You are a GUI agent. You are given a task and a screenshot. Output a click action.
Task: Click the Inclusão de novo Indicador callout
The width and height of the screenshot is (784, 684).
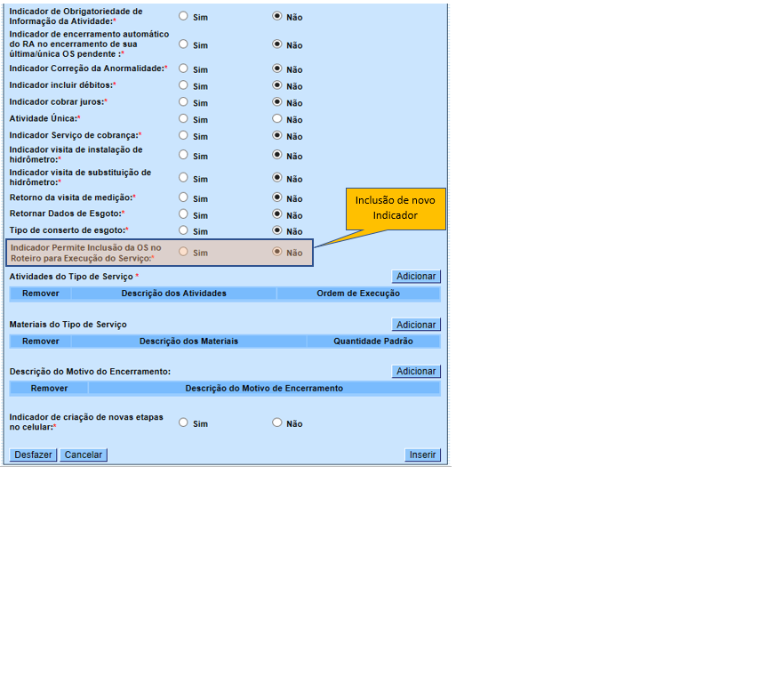[x=395, y=208]
